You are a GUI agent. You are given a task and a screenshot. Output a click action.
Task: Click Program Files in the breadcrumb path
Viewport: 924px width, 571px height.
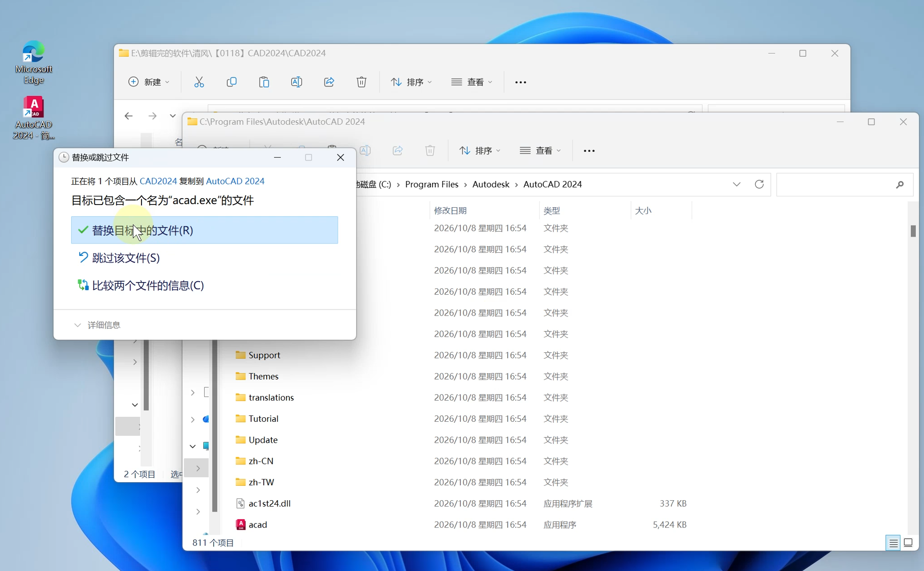[x=432, y=184]
